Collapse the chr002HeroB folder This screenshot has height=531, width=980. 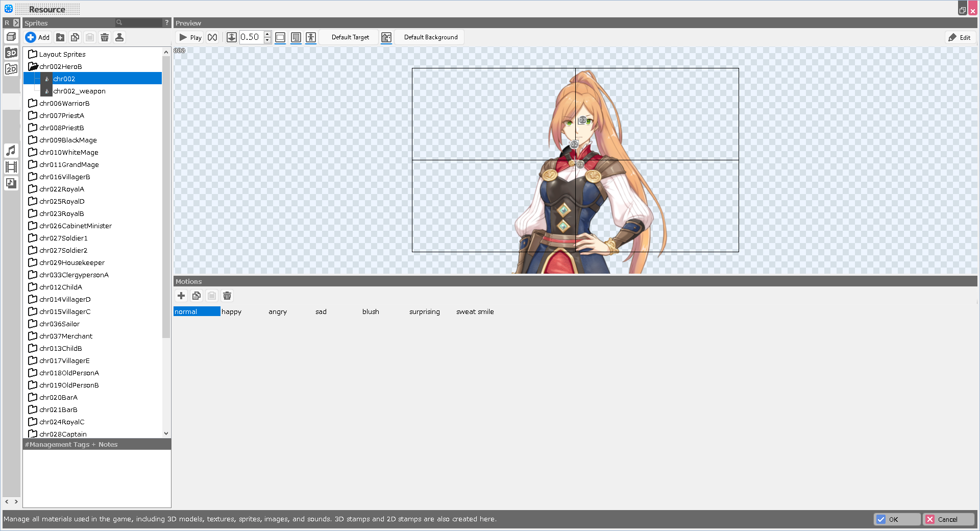coord(34,66)
